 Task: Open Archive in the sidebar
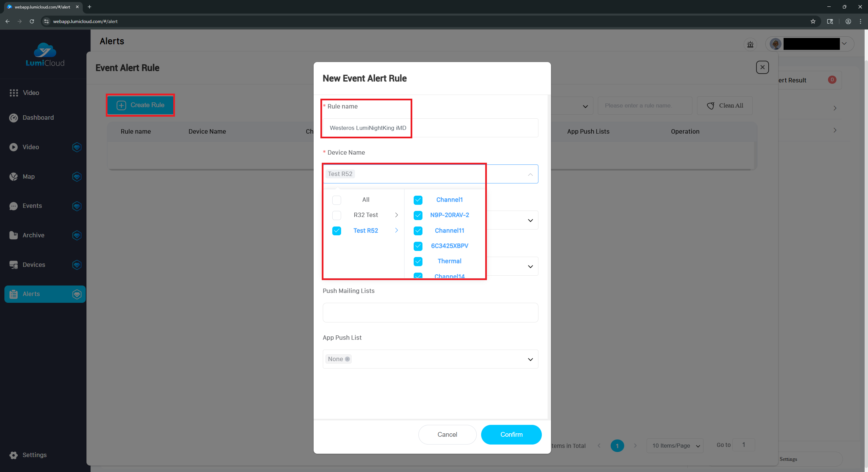pyautogui.click(x=33, y=235)
